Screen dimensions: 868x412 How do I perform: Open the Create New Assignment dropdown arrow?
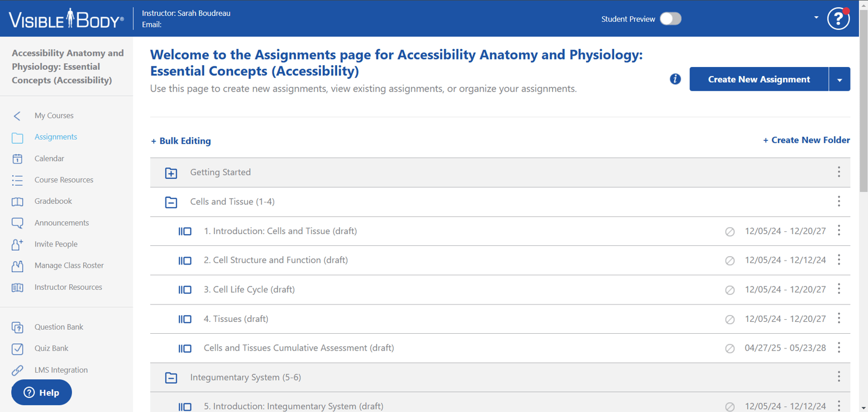point(839,79)
